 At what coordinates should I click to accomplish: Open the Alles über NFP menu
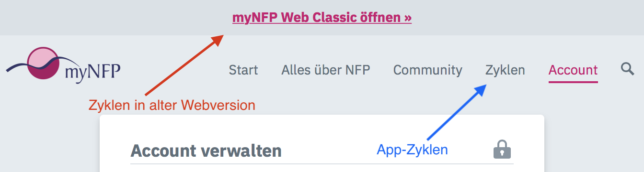tap(326, 70)
